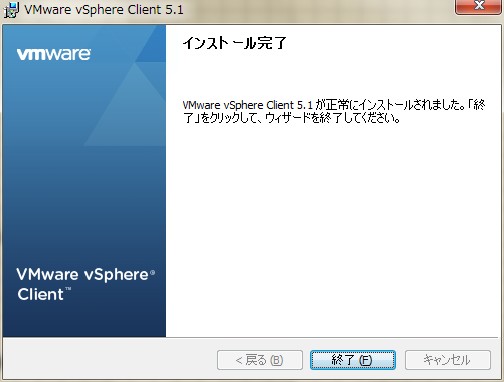Click the インストール完了 heading text
Screen dimensions: 504x382
pyautogui.click(x=234, y=43)
